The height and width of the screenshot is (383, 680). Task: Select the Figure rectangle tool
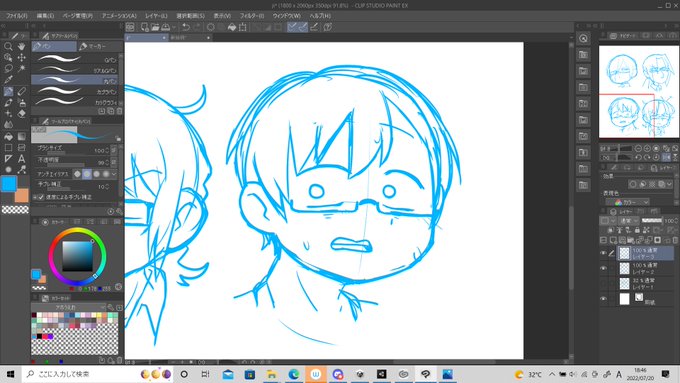[8, 147]
